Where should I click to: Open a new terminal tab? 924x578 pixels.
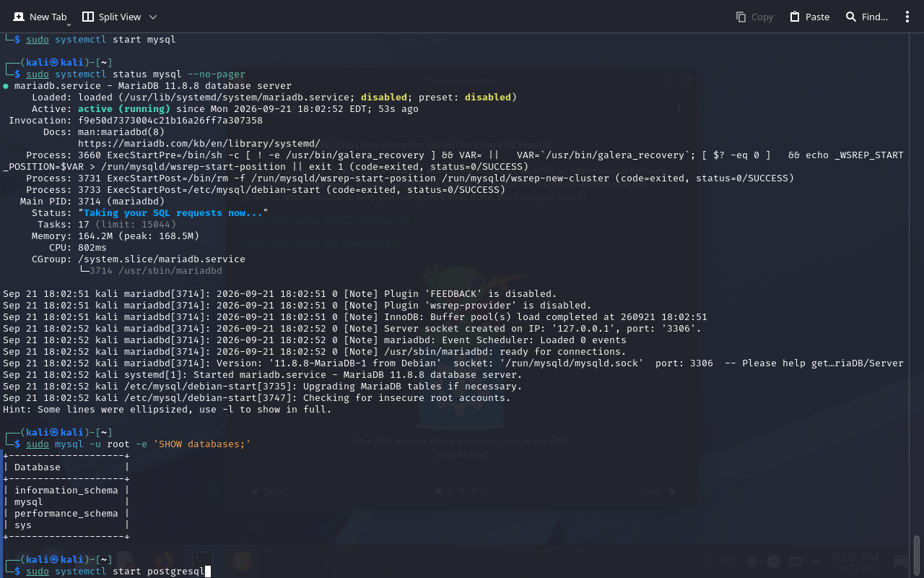point(39,17)
